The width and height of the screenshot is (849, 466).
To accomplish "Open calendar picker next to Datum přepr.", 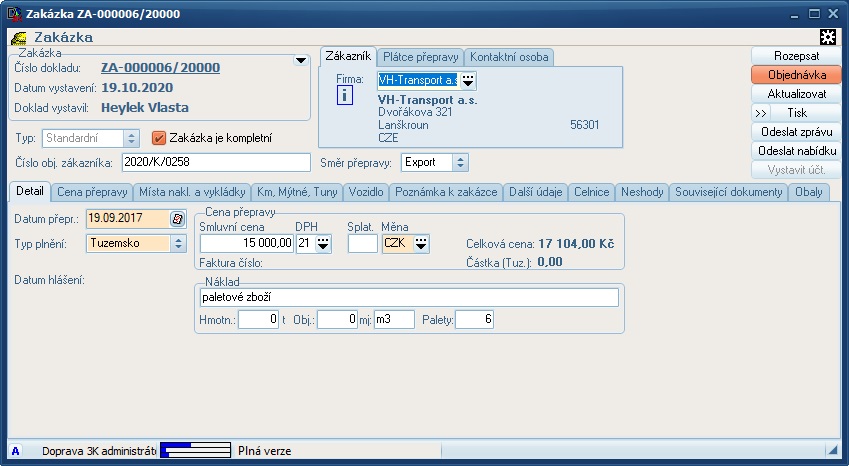I will (x=178, y=219).
